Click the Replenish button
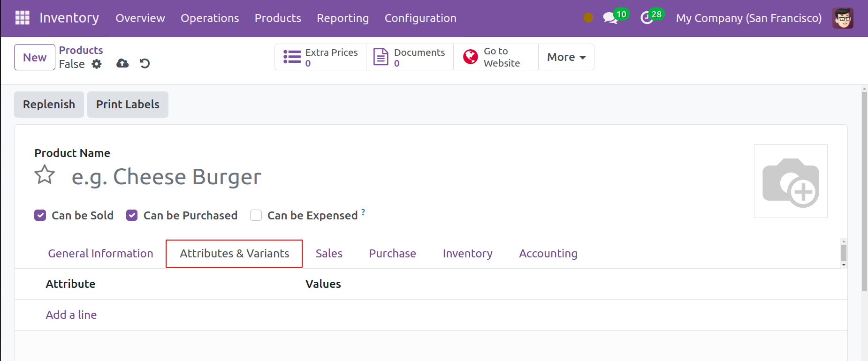Viewport: 868px width, 361px height. tap(49, 105)
